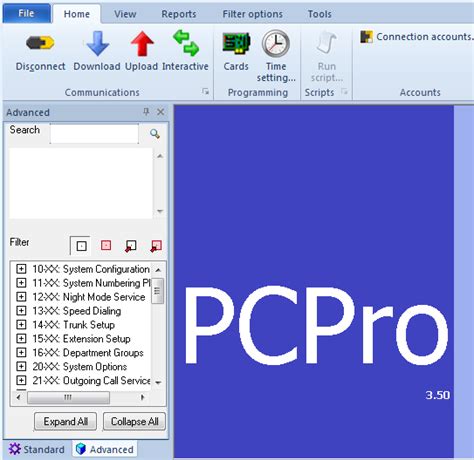Expand 21-XX Outgoing Call Service node

[x=21, y=380]
